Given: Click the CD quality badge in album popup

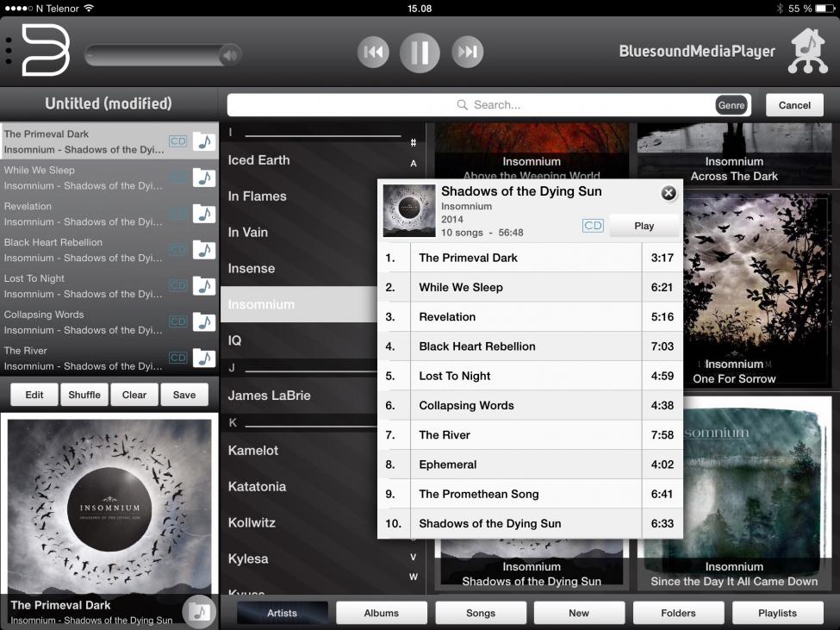Looking at the screenshot, I should point(593,226).
